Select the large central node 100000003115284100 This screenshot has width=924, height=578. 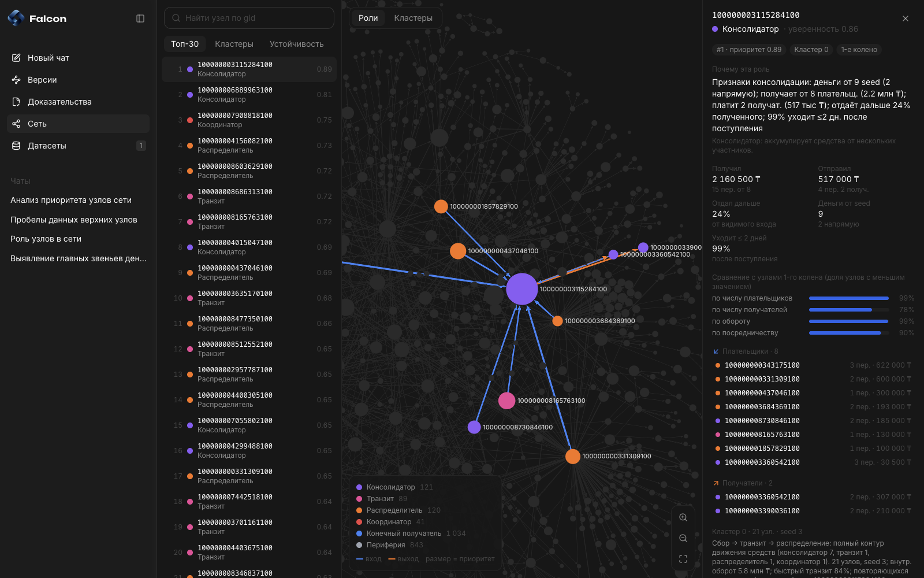[x=522, y=289]
